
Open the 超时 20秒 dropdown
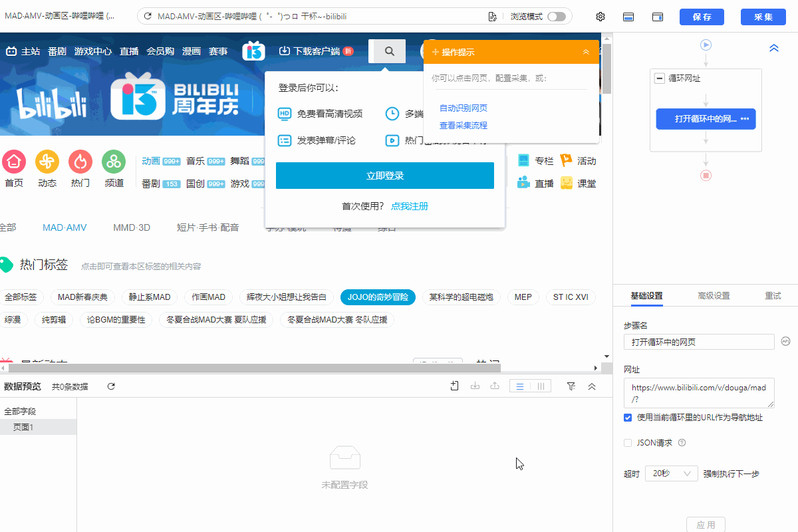672,473
